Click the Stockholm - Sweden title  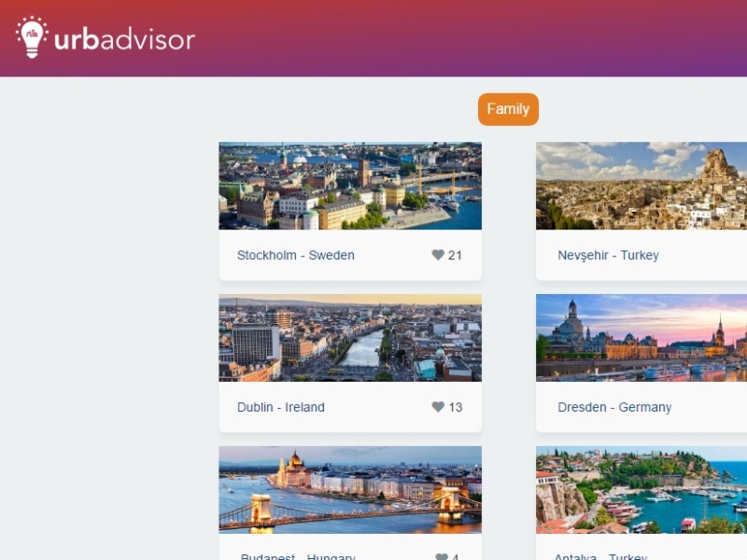tap(296, 255)
